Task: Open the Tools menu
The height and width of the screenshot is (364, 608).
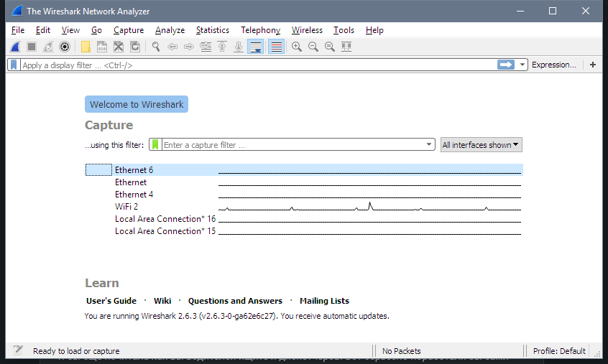Action: pos(344,30)
